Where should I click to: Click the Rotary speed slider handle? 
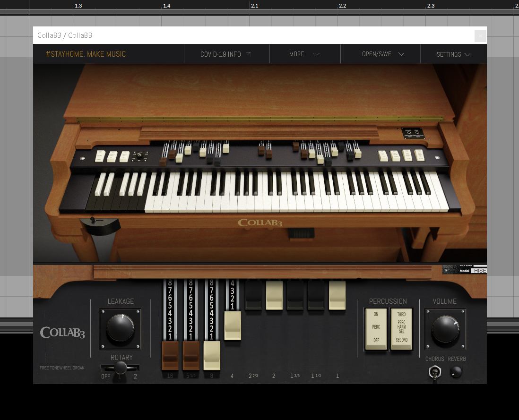pyautogui.click(x=120, y=368)
